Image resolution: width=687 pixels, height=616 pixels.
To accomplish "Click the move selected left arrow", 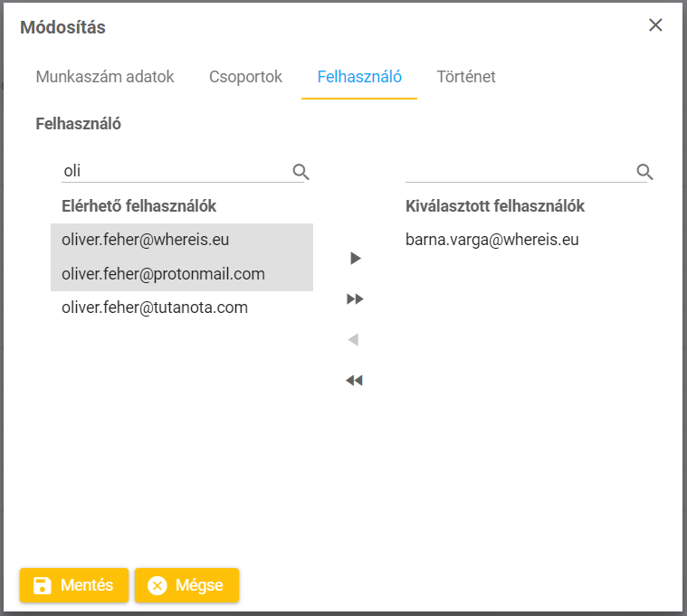I will click(x=354, y=340).
